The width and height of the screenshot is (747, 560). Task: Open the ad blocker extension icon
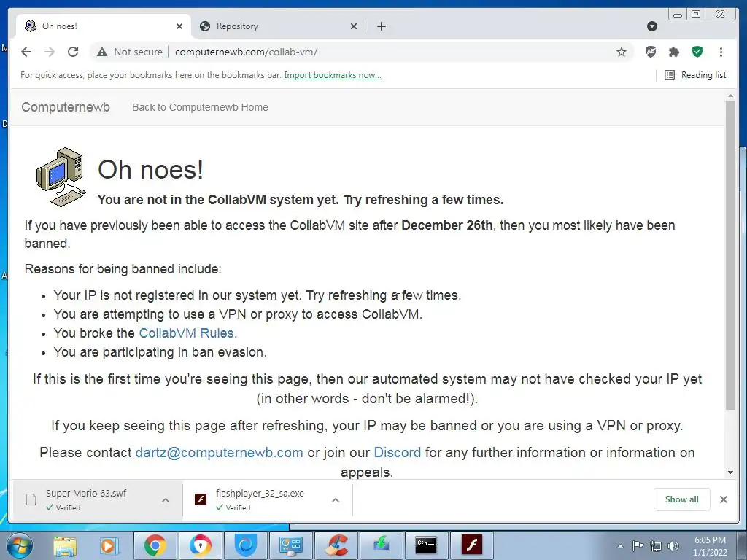coord(651,52)
